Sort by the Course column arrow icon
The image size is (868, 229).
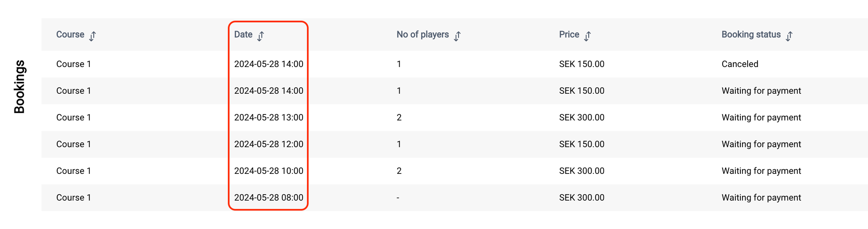(x=92, y=36)
